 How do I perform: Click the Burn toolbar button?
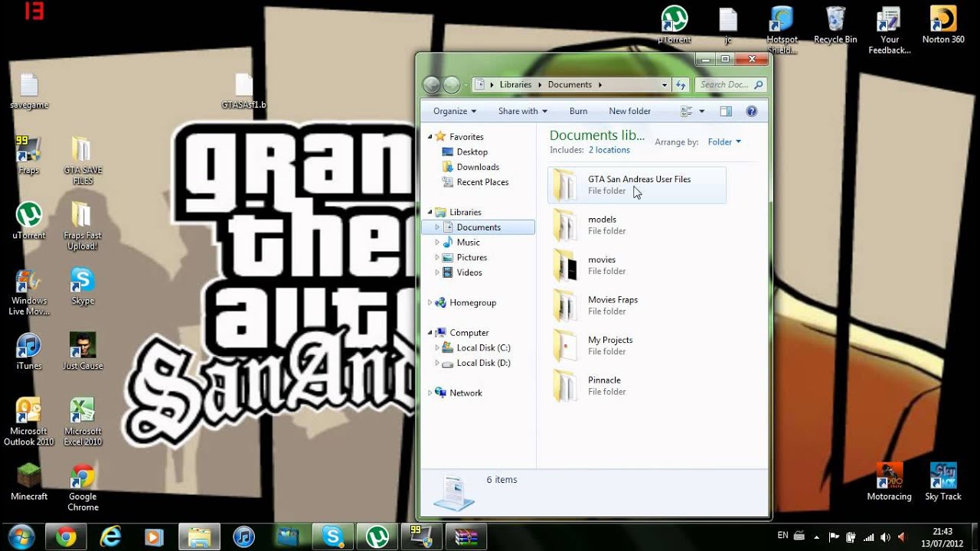[x=578, y=111]
